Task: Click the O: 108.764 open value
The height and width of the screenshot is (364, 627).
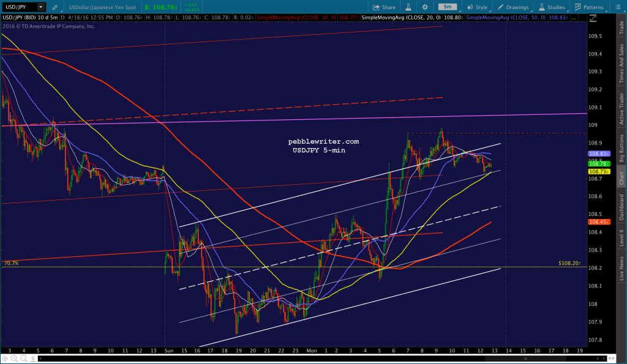Action: click(129, 18)
